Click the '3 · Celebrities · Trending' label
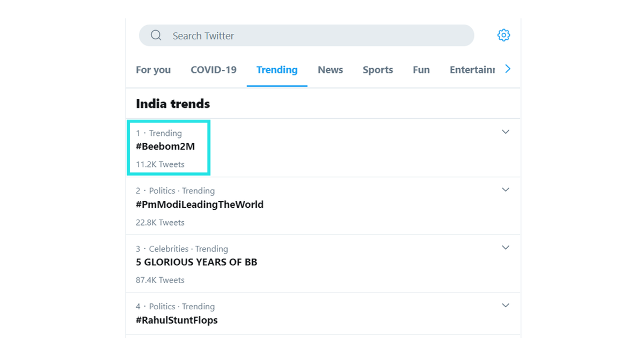Image resolution: width=644 pixels, height=363 pixels. tap(182, 249)
